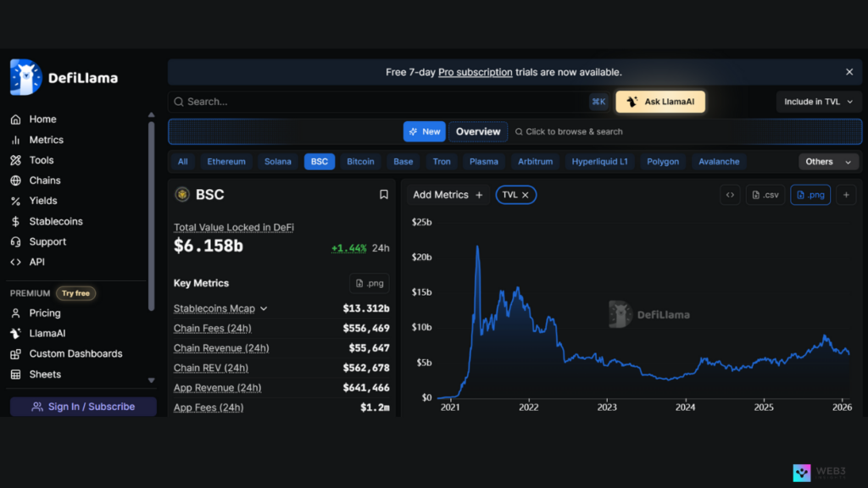Select the Metrics icon in the sidebar

click(x=16, y=140)
